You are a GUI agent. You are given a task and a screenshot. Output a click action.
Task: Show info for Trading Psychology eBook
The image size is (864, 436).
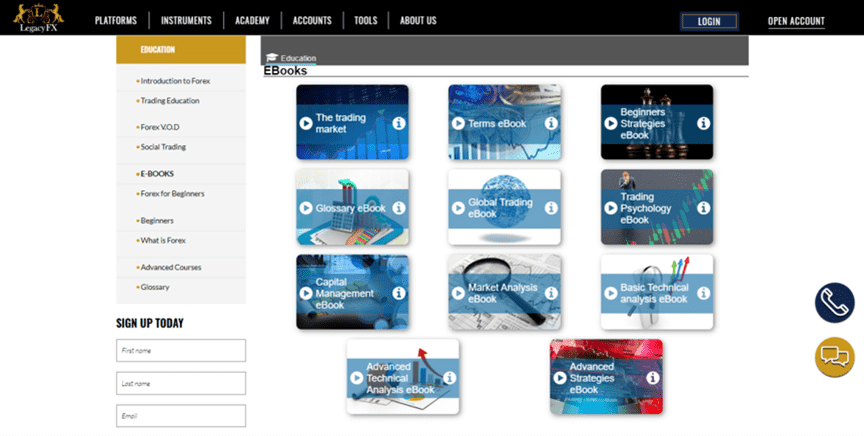(x=704, y=208)
